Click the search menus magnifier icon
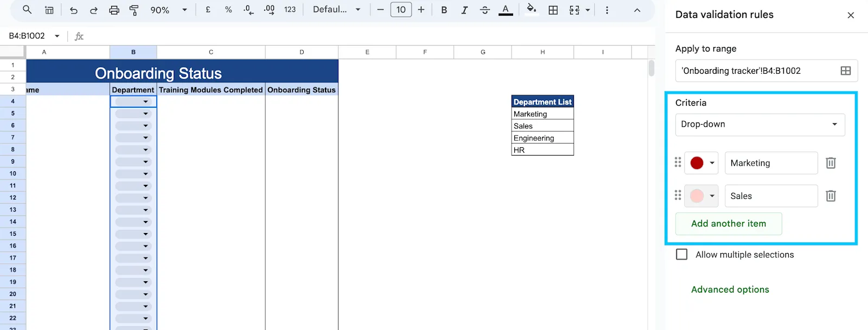The width and height of the screenshot is (868, 330). pos(27,10)
